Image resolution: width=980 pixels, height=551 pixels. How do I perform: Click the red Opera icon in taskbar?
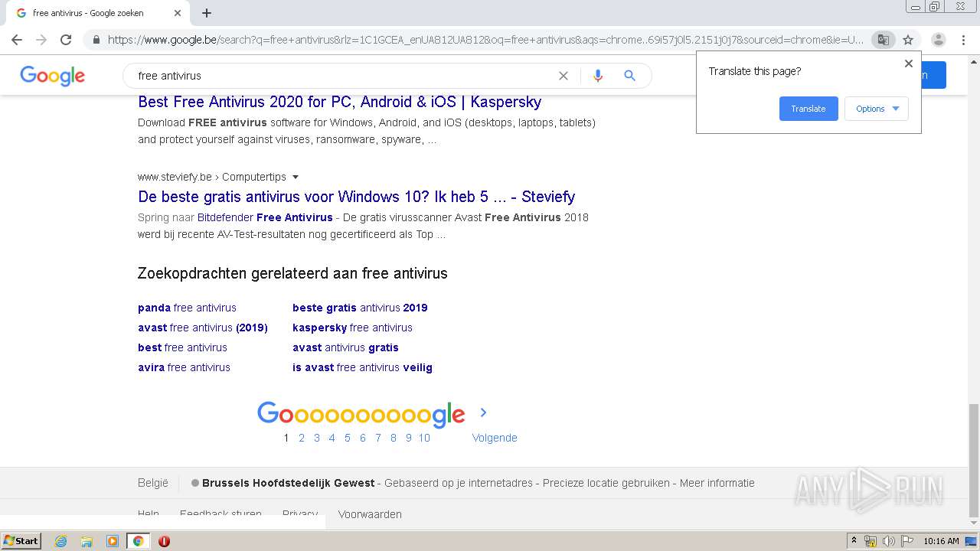click(164, 541)
